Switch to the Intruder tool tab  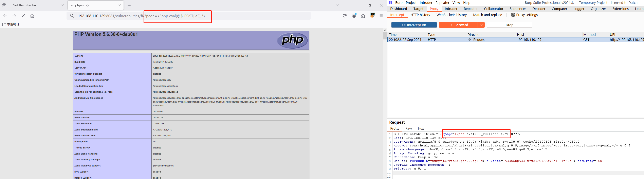click(x=451, y=9)
